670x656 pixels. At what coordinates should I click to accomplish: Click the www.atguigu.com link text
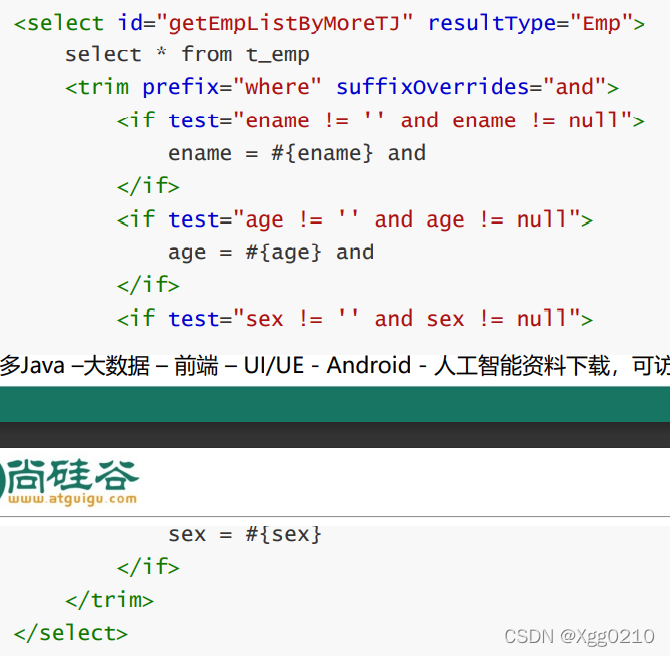72,499
